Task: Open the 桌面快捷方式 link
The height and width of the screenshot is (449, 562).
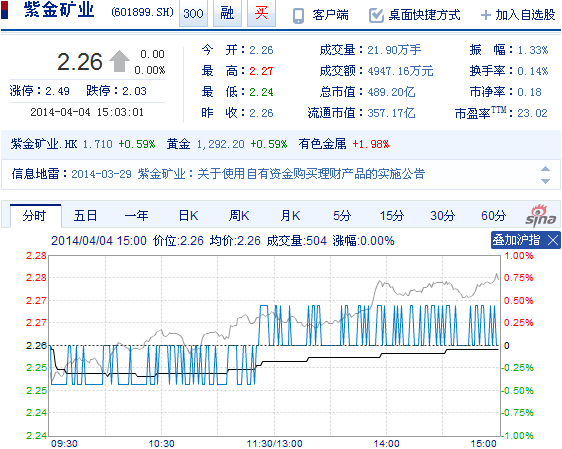Action: pos(424,15)
